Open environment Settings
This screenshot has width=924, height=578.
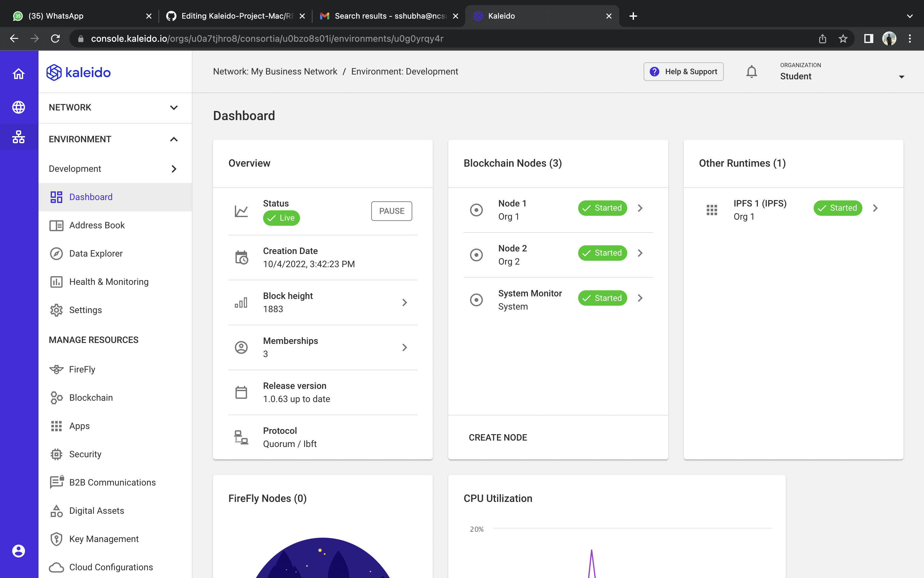tap(115, 310)
